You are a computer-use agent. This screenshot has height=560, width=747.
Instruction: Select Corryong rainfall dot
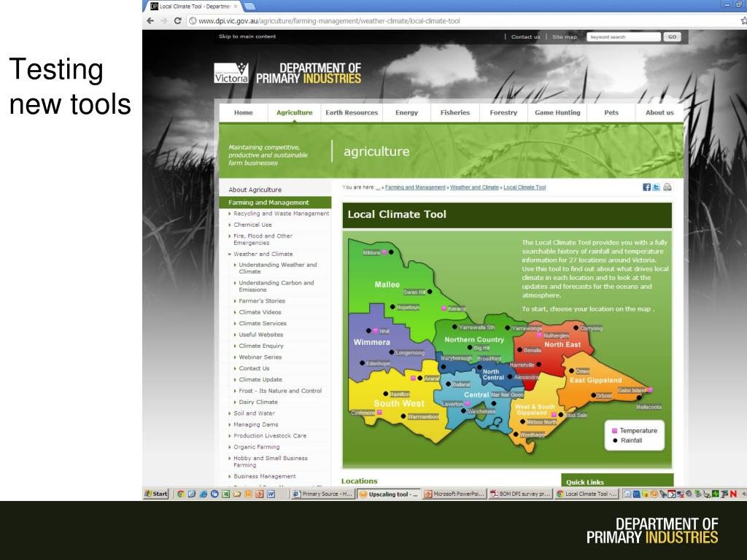coord(576,327)
